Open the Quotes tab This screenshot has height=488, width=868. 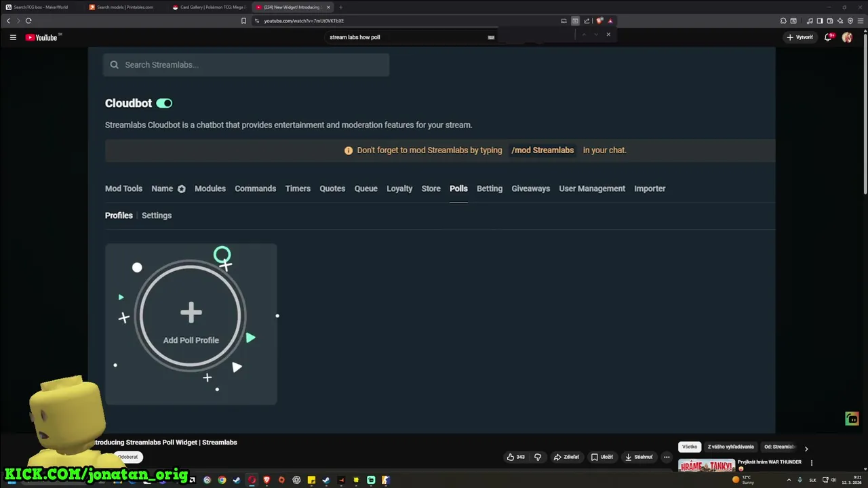332,188
